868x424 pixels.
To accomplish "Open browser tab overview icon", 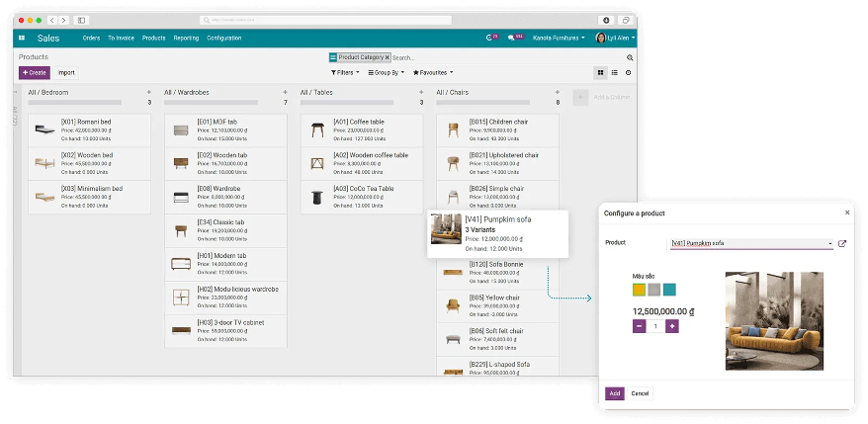I will [625, 20].
